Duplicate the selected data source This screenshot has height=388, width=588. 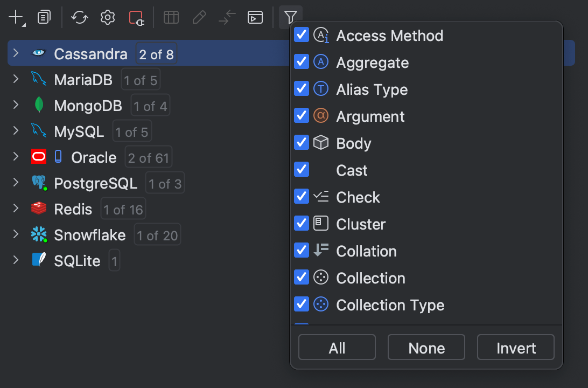click(44, 17)
